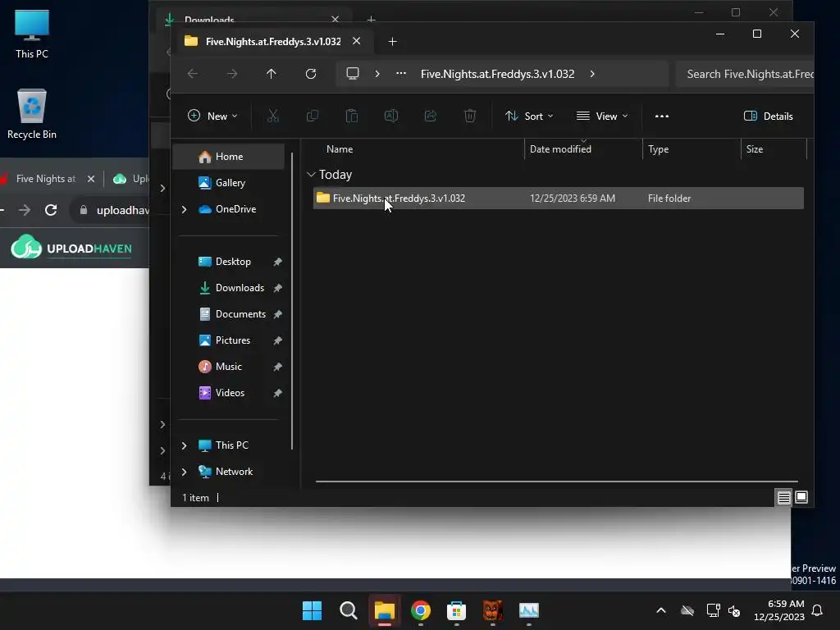Open the Windows Start menu
Image resolution: width=840 pixels, height=630 pixels.
click(312, 610)
